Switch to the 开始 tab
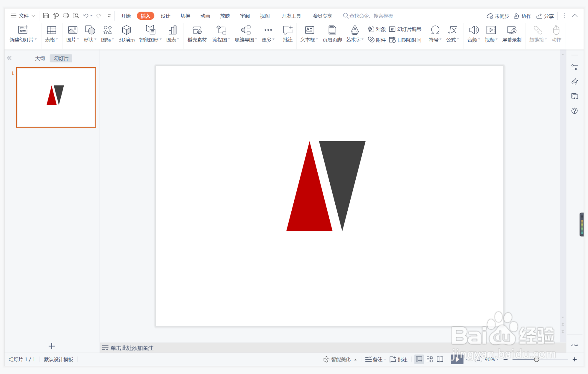Image resolution: width=588 pixels, height=374 pixels. pyautogui.click(x=126, y=16)
